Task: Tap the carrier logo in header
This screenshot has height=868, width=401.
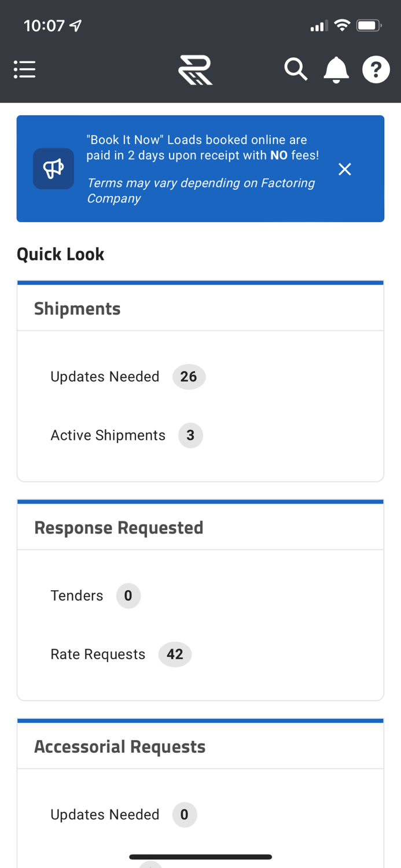Action: coord(196,70)
